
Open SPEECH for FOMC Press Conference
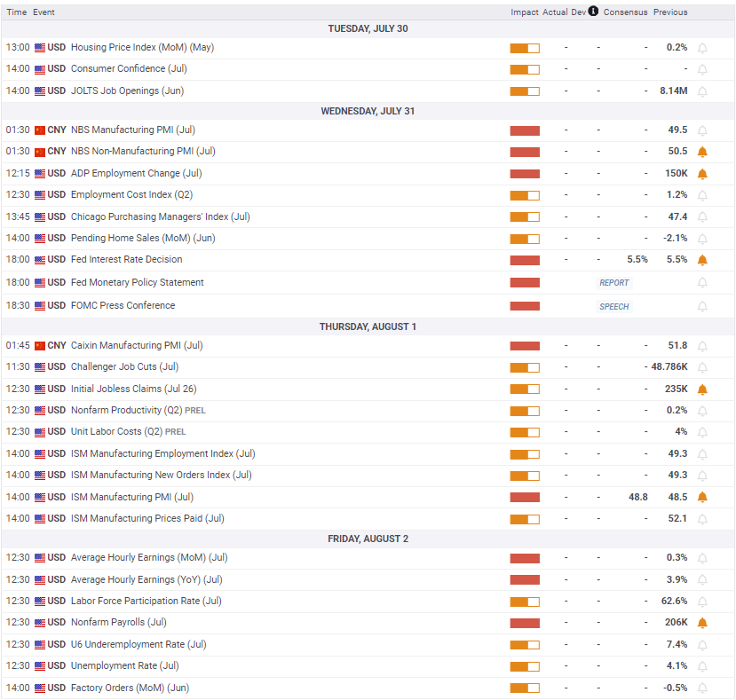tap(614, 306)
